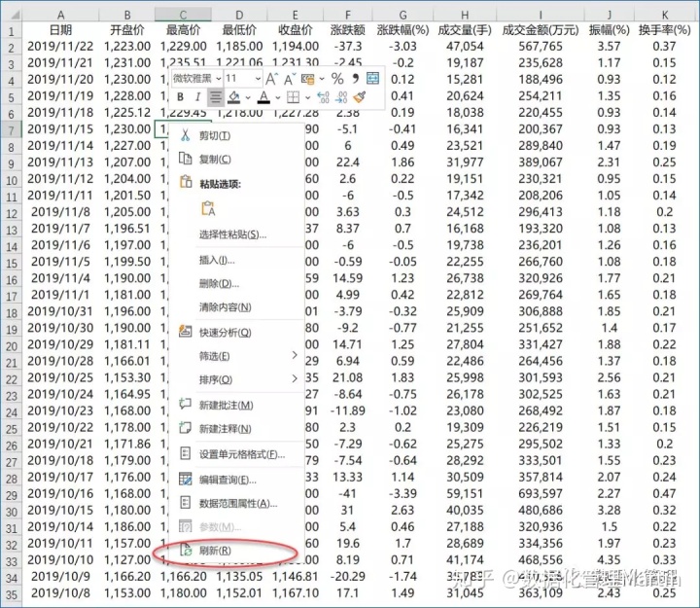Select column H header
This screenshot has width=700, height=608.
tap(465, 15)
